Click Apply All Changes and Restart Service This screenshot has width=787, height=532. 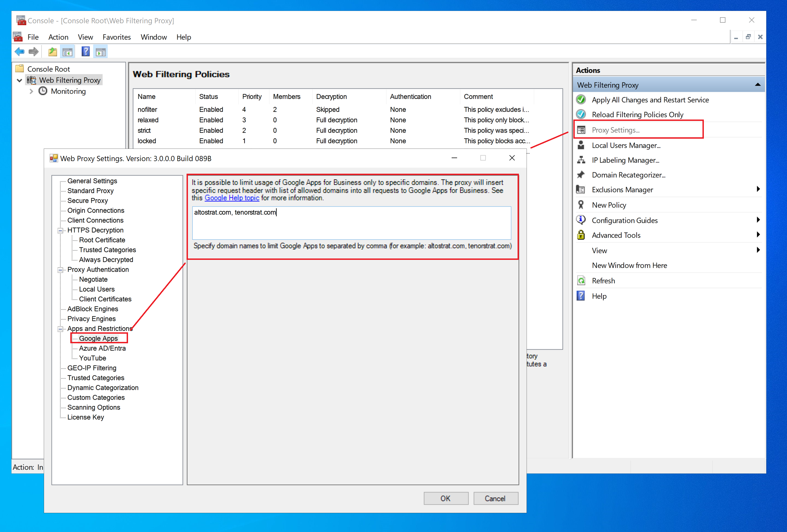[650, 100]
